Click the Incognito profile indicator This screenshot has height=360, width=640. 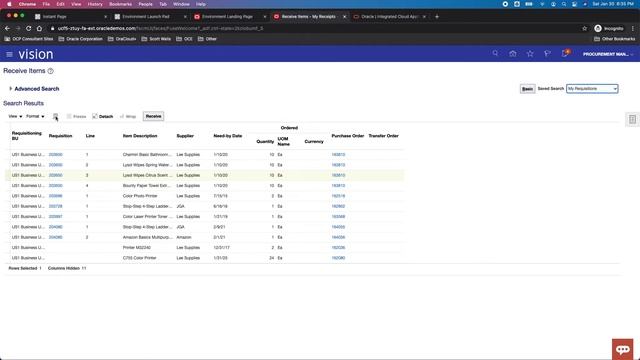(x=609, y=28)
